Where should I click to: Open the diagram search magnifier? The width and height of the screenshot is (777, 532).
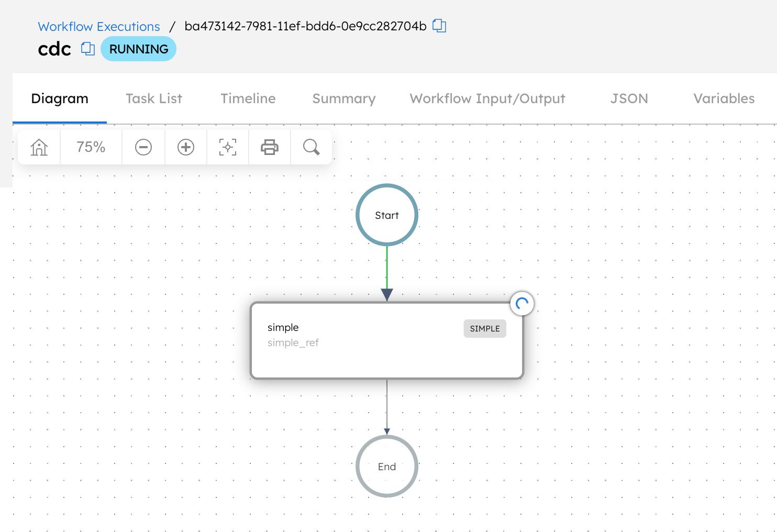tap(312, 148)
